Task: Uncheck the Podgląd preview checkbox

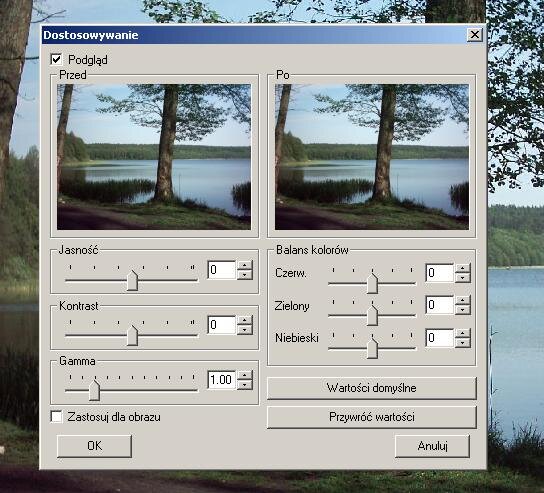Action: [x=56, y=59]
